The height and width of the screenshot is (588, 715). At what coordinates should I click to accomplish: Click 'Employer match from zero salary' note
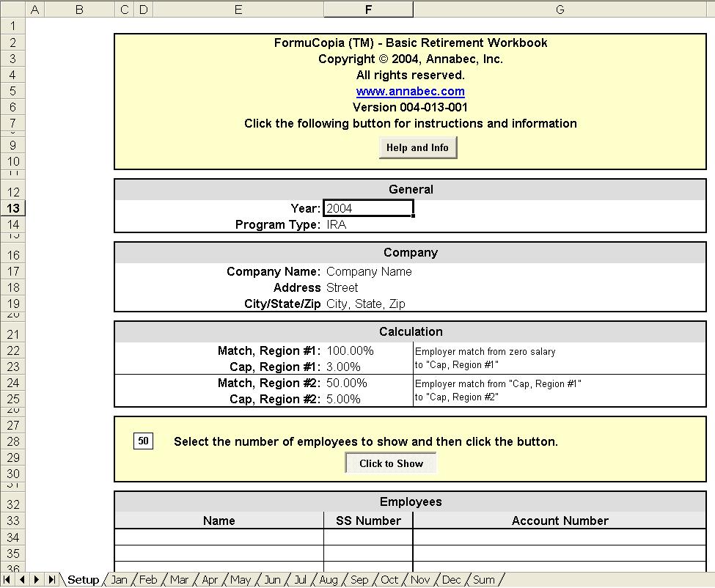pos(485,351)
